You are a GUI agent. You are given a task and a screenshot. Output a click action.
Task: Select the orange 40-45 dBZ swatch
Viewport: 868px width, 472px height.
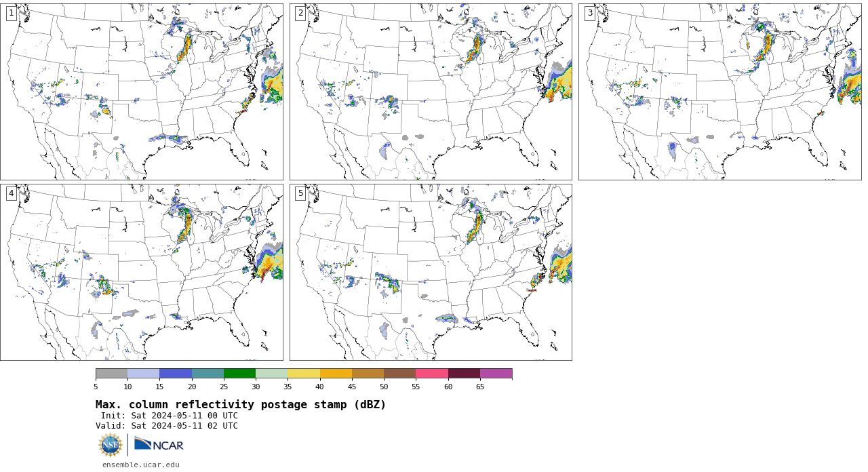[x=336, y=374]
